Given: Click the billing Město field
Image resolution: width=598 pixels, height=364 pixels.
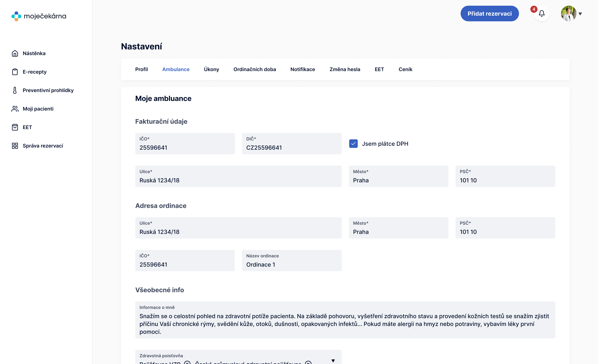Looking at the screenshot, I should (x=398, y=176).
